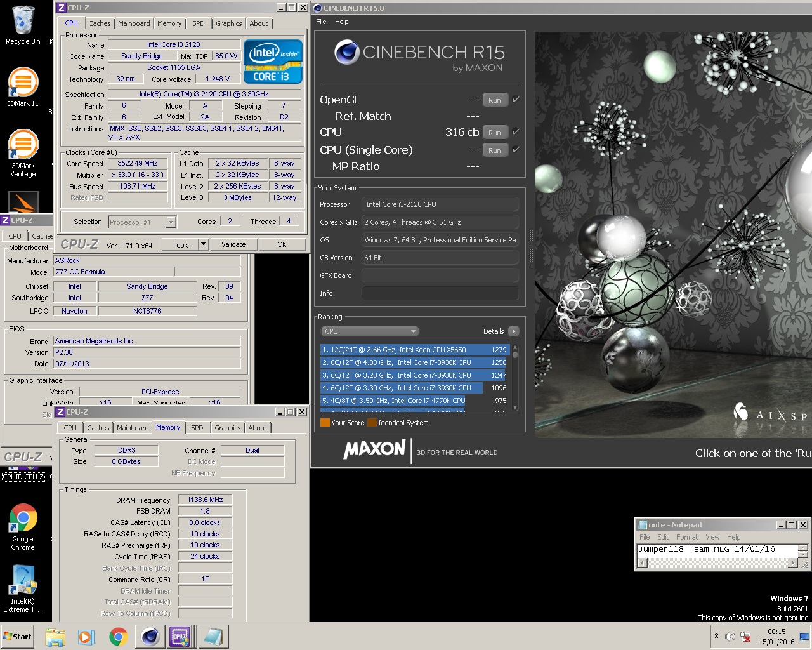The image size is (812, 650).
Task: Open Notepad View menu
Action: (x=712, y=537)
